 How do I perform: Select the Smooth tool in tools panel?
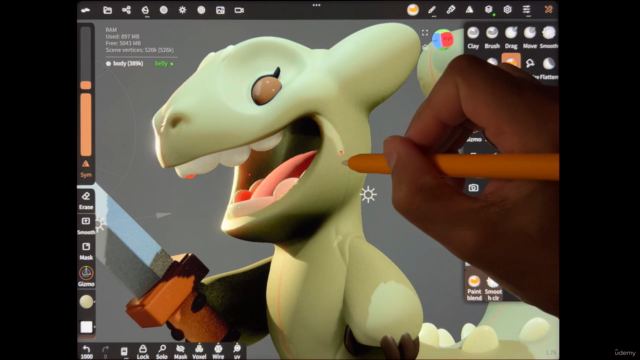point(549,38)
